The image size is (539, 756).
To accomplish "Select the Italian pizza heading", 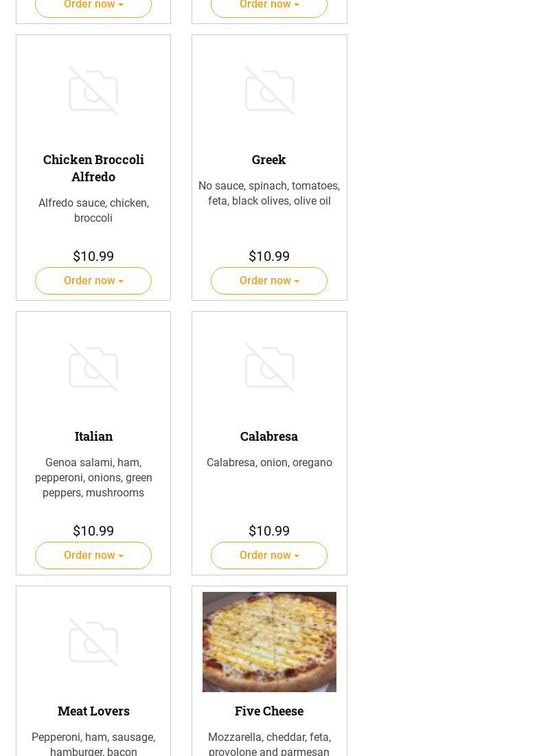I will [x=93, y=436].
